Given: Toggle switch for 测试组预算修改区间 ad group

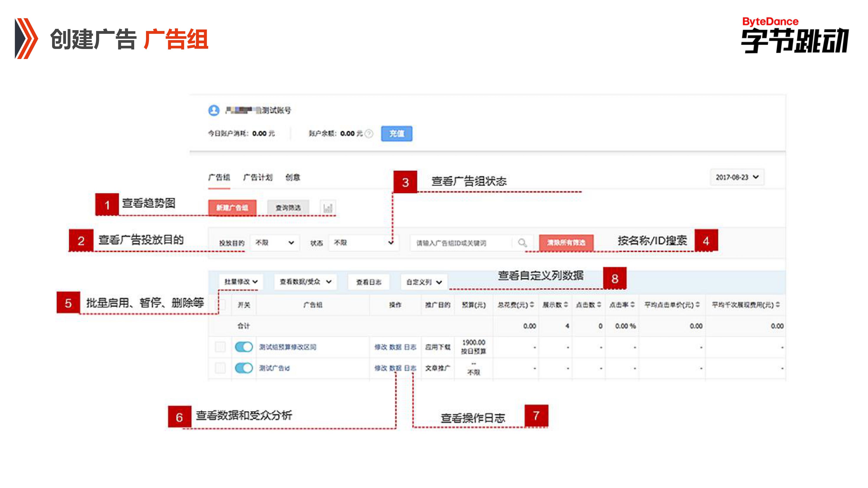Looking at the screenshot, I should pyautogui.click(x=244, y=347).
